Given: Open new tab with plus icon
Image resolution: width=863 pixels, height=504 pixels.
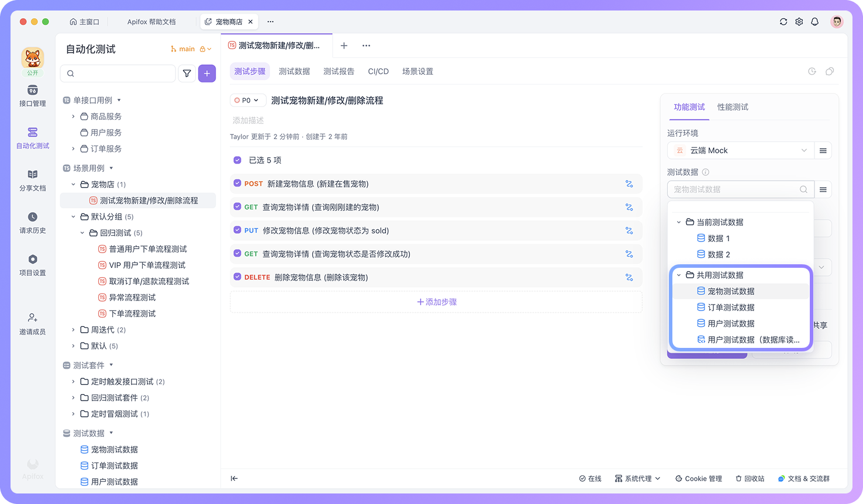Looking at the screenshot, I should pos(344,46).
